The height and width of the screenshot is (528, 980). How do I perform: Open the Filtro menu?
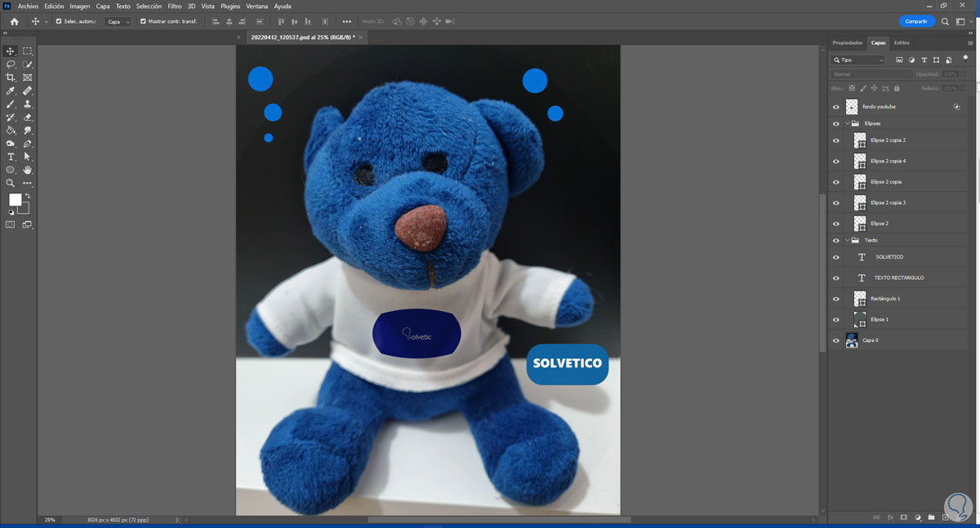175,6
